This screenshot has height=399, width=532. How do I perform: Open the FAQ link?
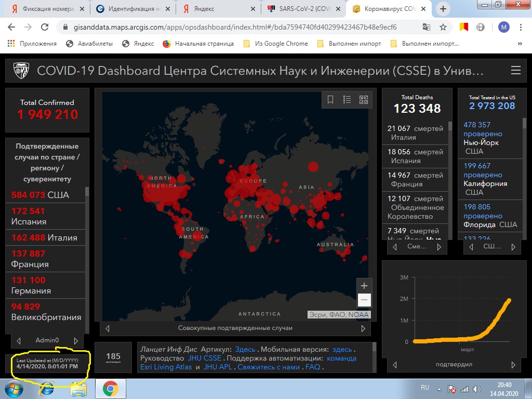click(x=312, y=367)
